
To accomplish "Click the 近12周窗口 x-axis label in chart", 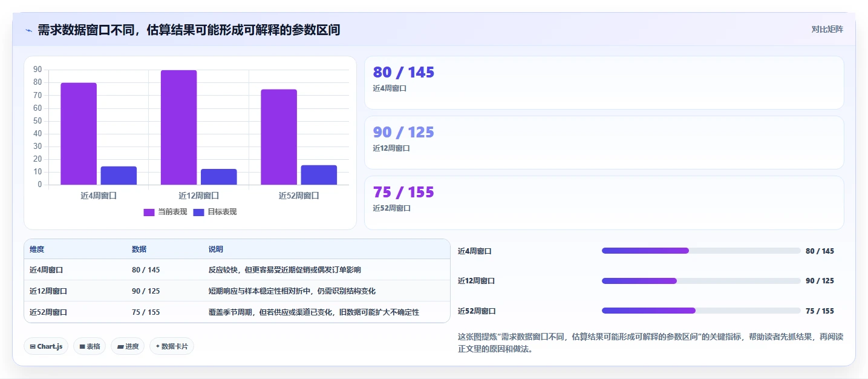I will 198,196.
